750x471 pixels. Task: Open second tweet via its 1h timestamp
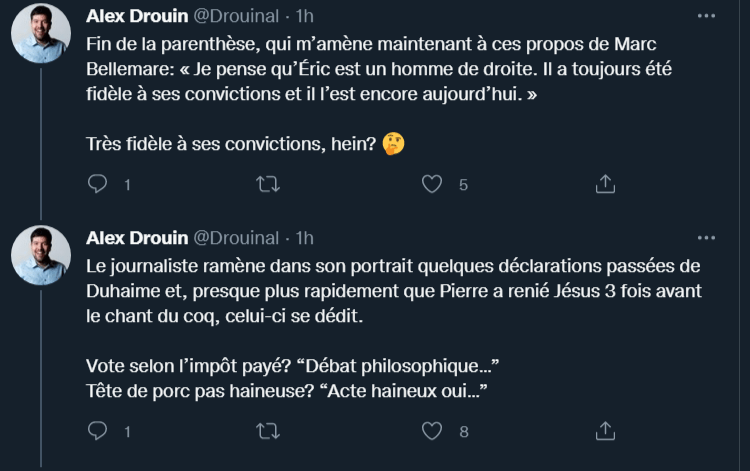pos(304,238)
